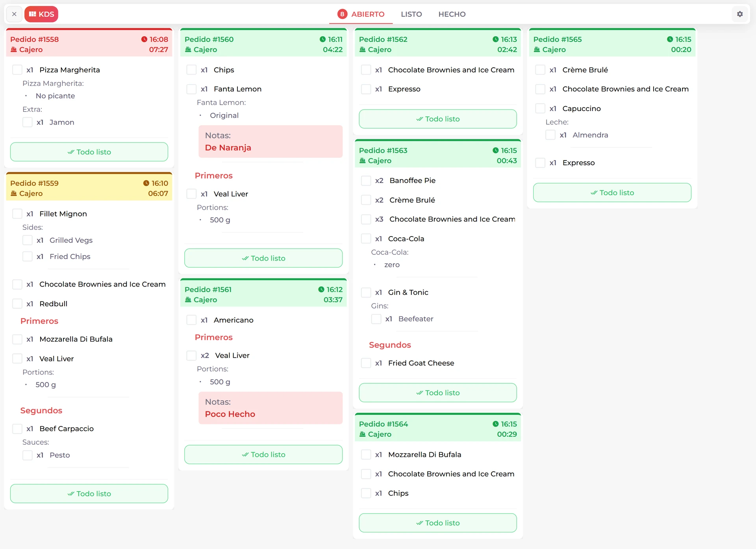Tick the Fillet Mignon checkbox
Image resolution: width=756 pixels, height=549 pixels.
click(17, 214)
